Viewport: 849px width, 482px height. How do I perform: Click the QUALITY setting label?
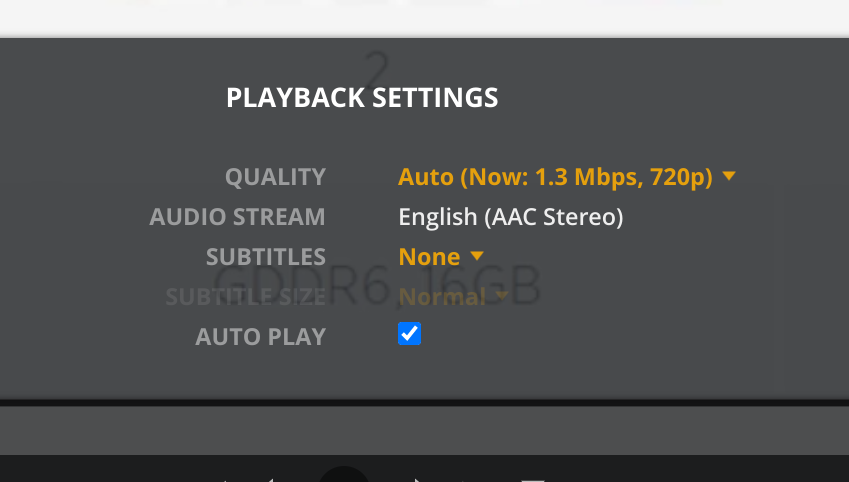pyautogui.click(x=275, y=177)
